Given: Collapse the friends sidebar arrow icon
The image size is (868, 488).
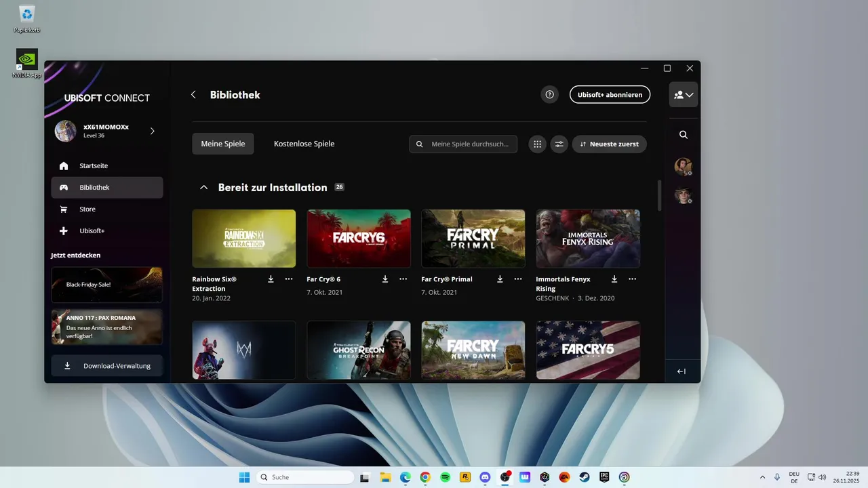Looking at the screenshot, I should coord(682,371).
